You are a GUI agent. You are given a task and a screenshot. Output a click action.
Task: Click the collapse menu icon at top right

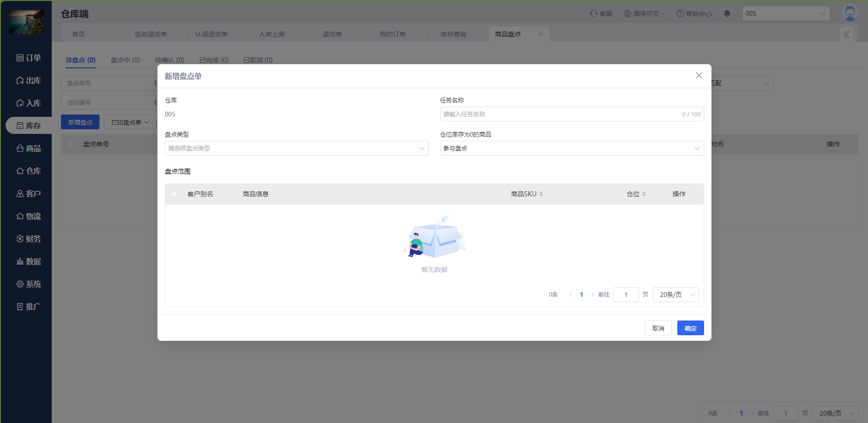click(x=847, y=34)
